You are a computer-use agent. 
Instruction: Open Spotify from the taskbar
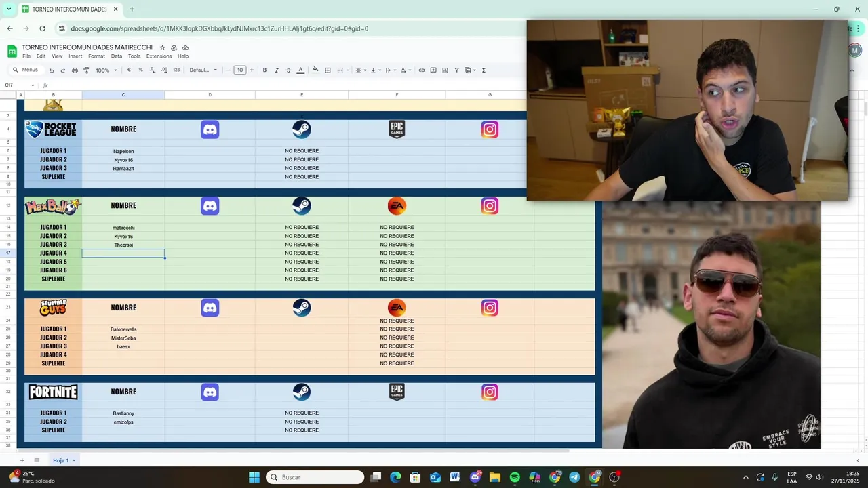click(x=515, y=477)
